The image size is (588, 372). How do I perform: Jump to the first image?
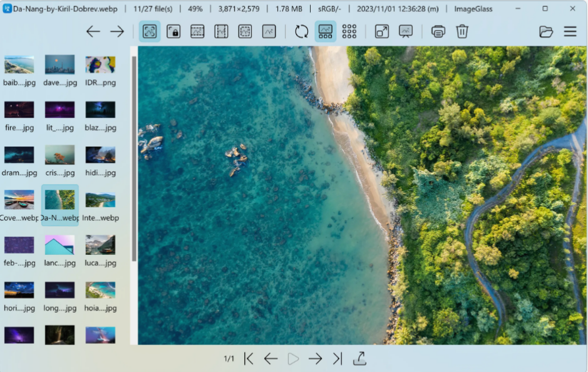(x=248, y=358)
